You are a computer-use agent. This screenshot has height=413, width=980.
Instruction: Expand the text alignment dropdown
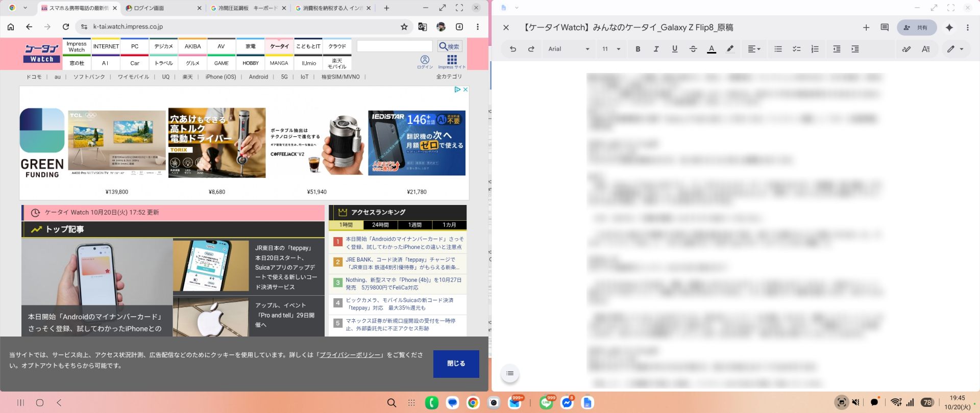(x=754, y=49)
